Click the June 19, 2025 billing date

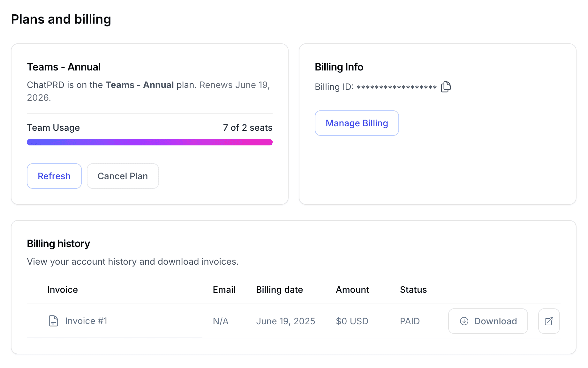285,321
